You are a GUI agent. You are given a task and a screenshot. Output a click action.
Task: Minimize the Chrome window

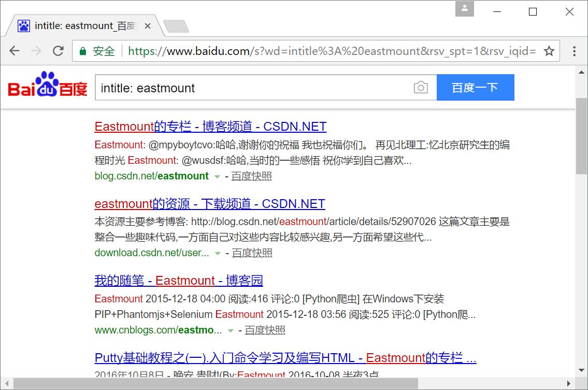pyautogui.click(x=497, y=11)
